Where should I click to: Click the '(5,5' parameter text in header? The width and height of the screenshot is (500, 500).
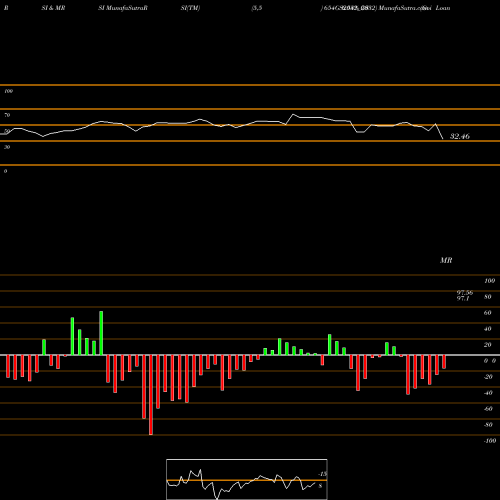[x=257, y=8]
